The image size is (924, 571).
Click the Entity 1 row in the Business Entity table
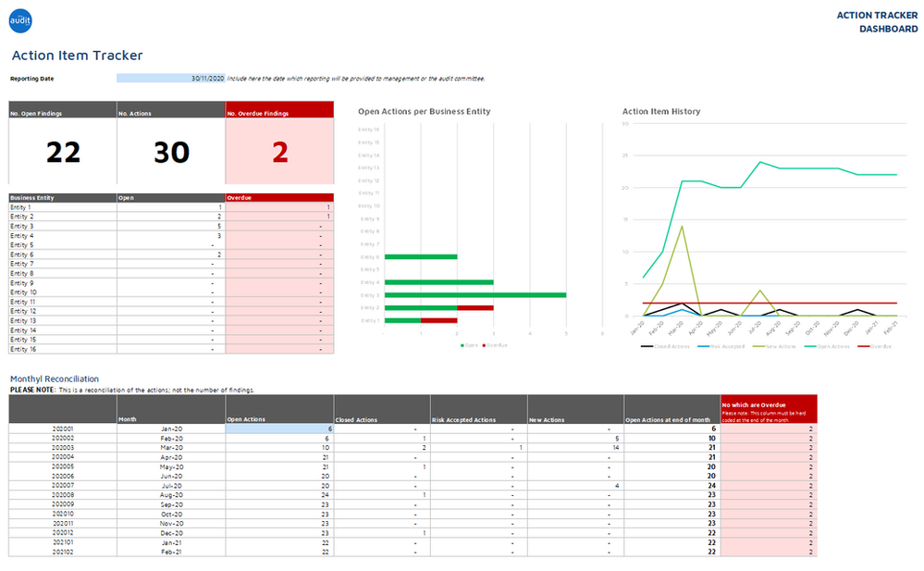[x=55, y=206]
